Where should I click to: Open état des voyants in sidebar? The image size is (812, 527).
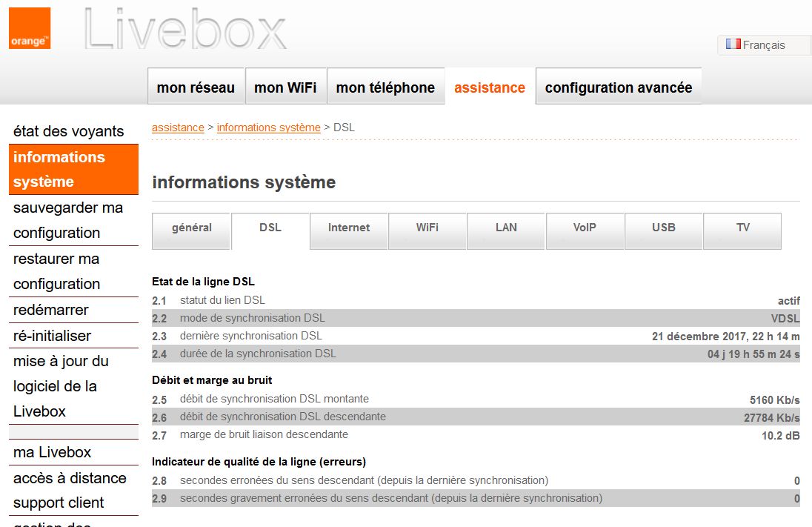click(68, 131)
